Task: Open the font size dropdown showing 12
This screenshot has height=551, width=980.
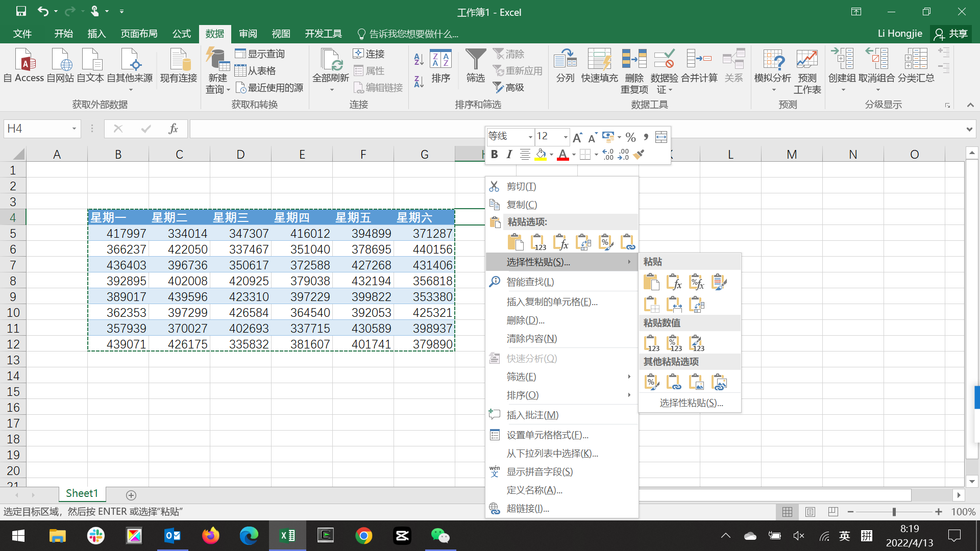Action: point(565,137)
